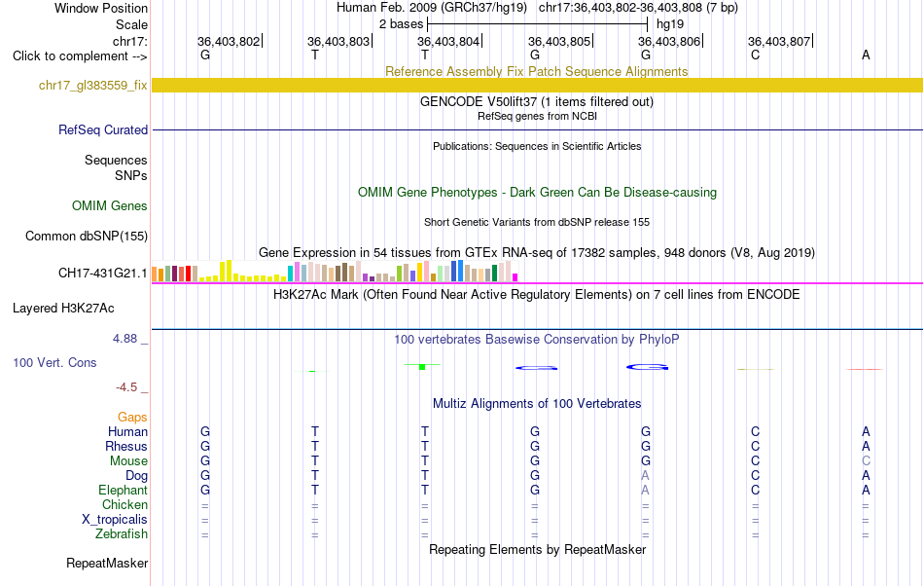924x586 pixels.
Task: Open the OMIM Genes track label
Action: pyautogui.click(x=109, y=205)
